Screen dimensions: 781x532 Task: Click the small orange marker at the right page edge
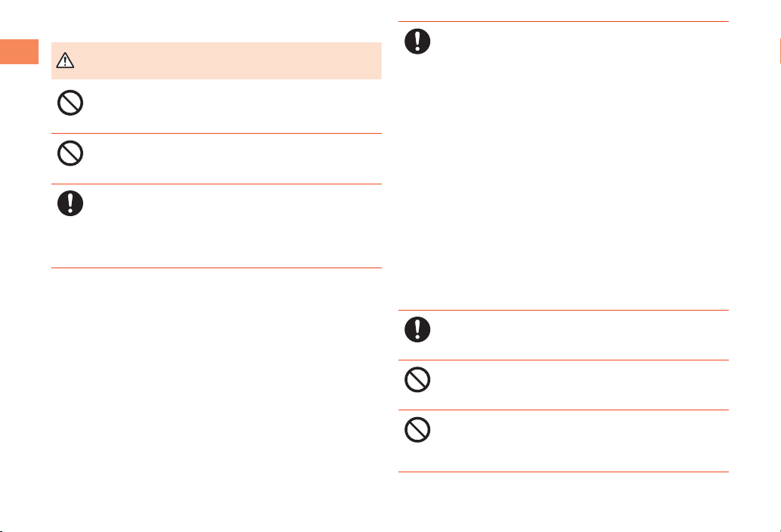coord(780,51)
